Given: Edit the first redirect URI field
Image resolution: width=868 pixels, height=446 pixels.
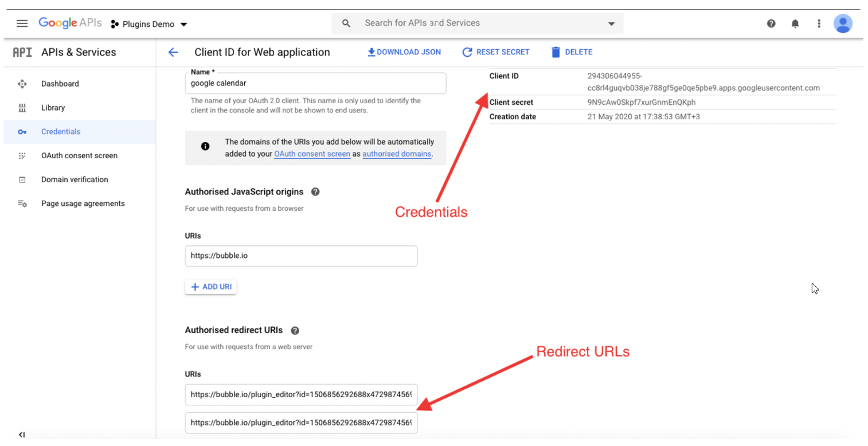Looking at the screenshot, I should pyautogui.click(x=301, y=395).
